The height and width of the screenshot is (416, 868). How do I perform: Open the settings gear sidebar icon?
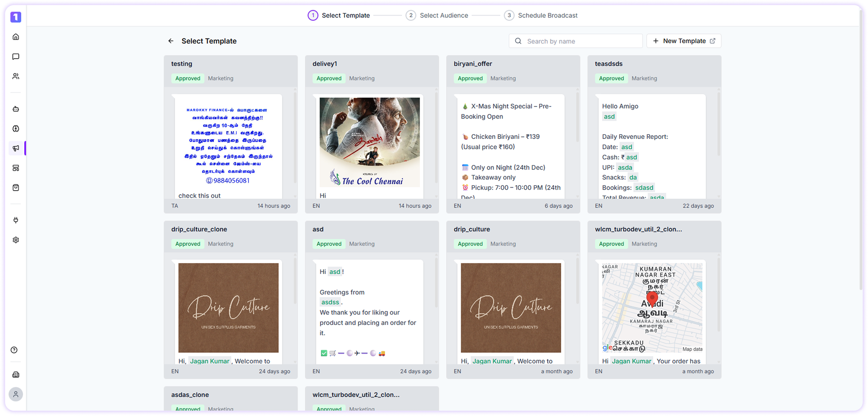pyautogui.click(x=16, y=240)
